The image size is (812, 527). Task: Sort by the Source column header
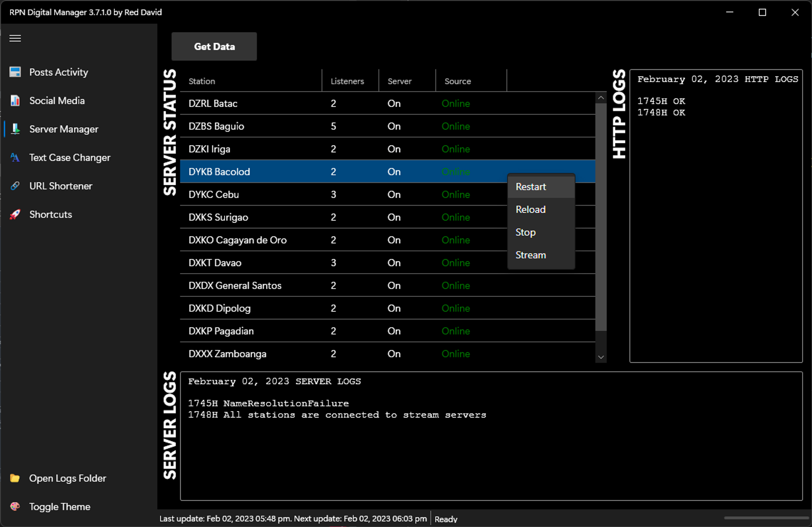coord(471,81)
